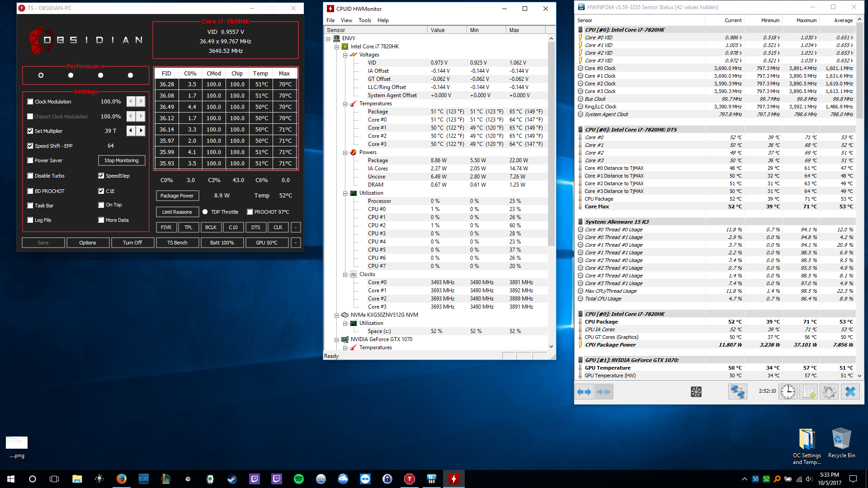Open Task View on taskbar
This screenshot has height=488, width=868.
click(x=54, y=479)
